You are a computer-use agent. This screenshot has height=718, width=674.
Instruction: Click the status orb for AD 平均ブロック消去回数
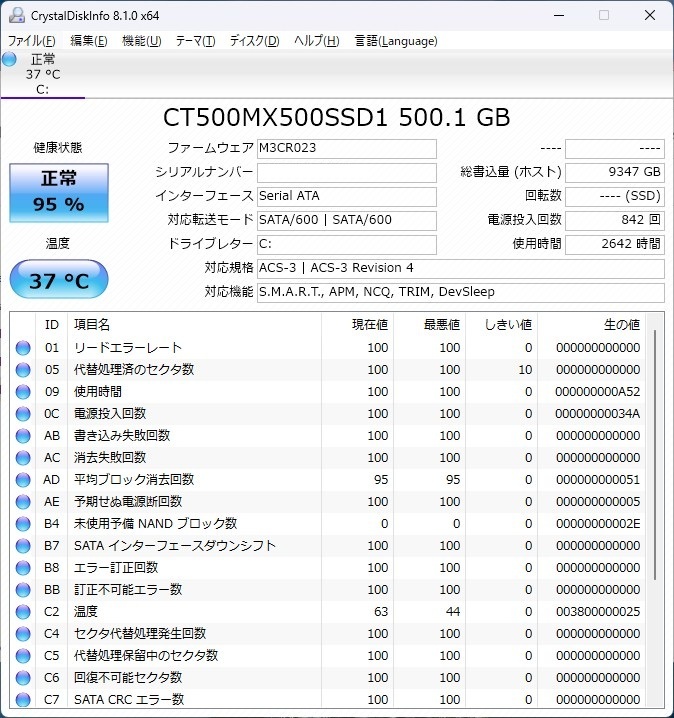click(x=23, y=480)
